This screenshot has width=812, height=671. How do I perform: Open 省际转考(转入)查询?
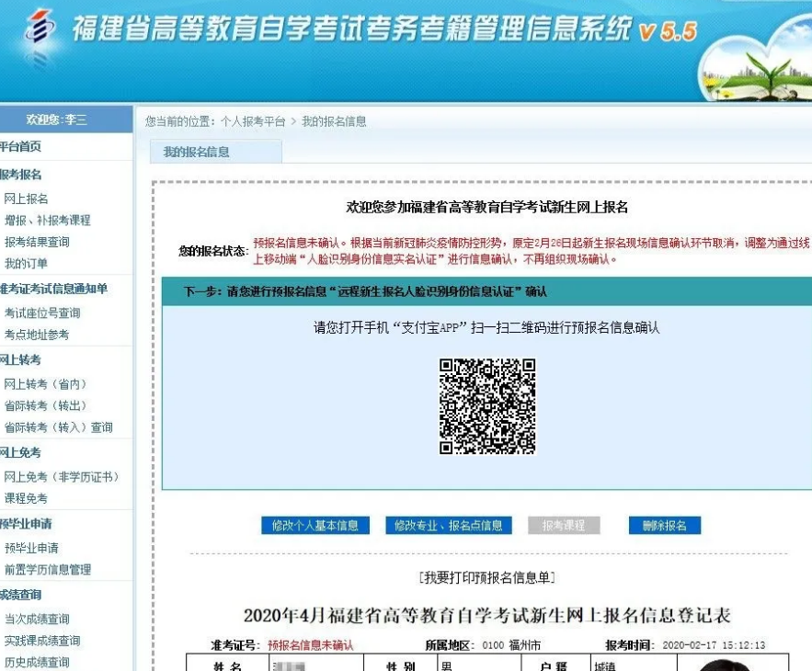point(59,427)
